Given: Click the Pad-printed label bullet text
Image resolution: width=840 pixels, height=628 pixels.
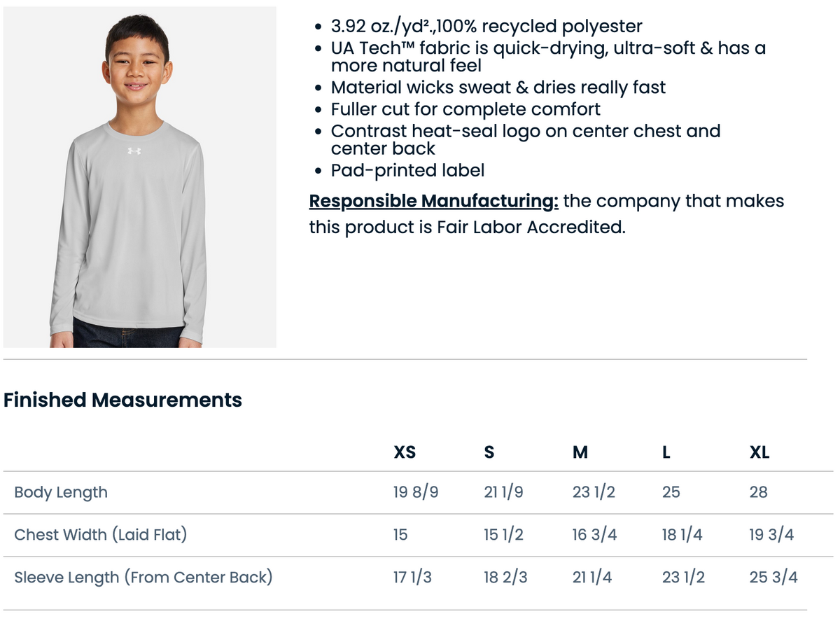Looking at the screenshot, I should pos(407,170).
